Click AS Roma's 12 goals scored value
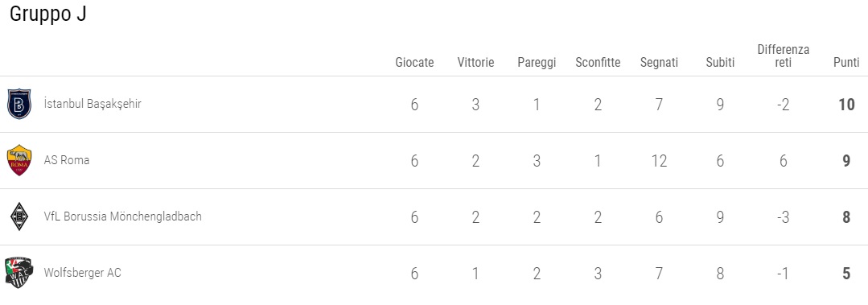 pyautogui.click(x=659, y=160)
